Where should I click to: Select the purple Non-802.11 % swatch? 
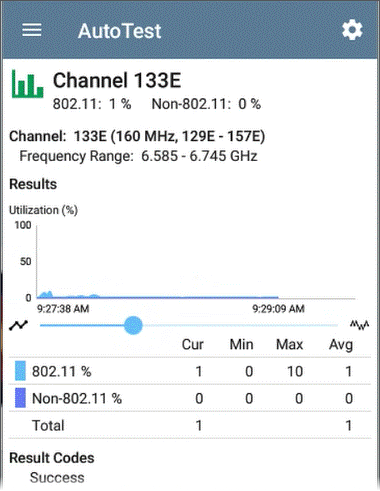(20, 398)
